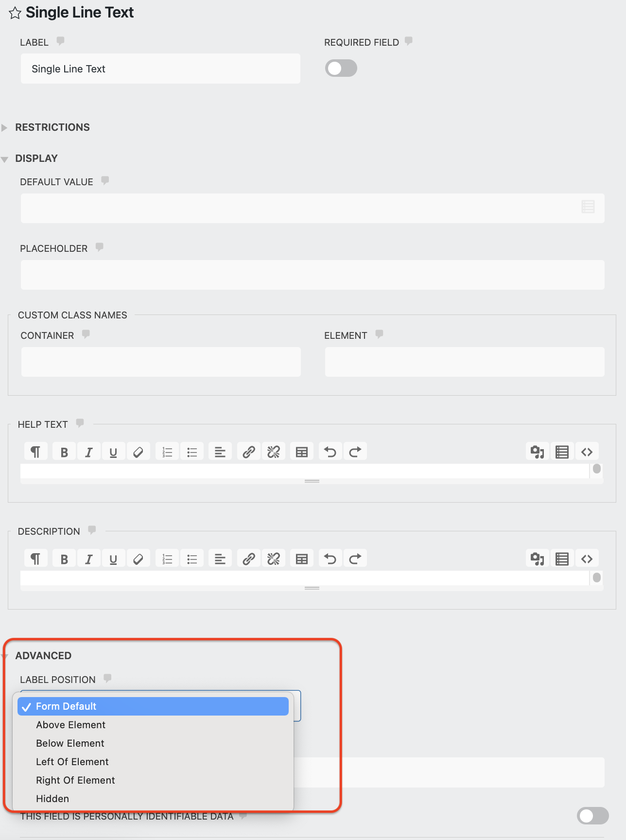Click undo in Description editor toolbar
The height and width of the screenshot is (840, 626).
(330, 559)
